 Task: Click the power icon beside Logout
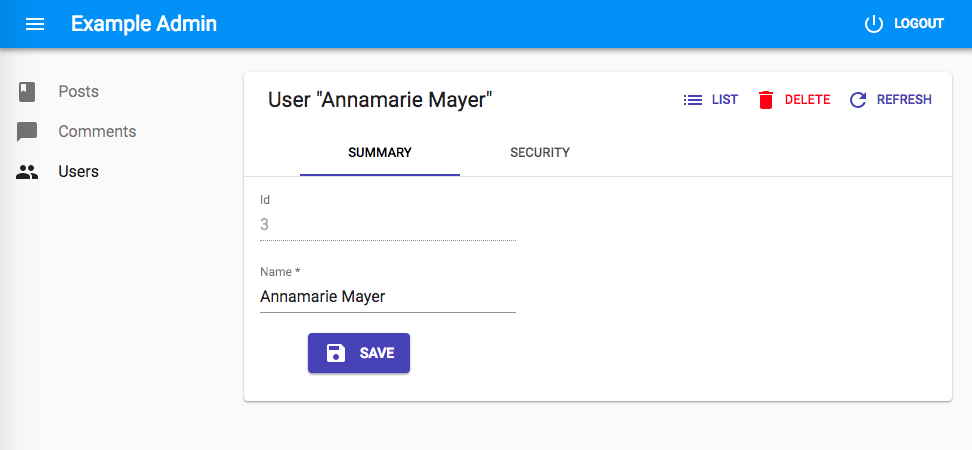coord(874,24)
